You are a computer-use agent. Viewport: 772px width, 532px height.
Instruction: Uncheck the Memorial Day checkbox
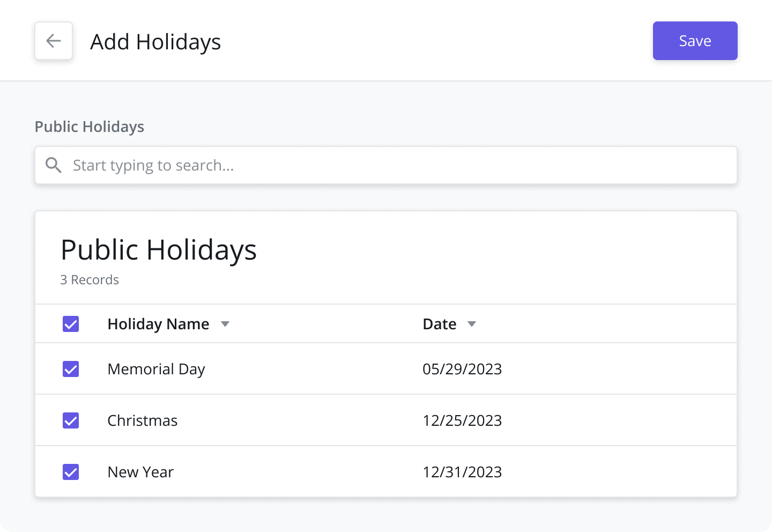[x=71, y=369]
